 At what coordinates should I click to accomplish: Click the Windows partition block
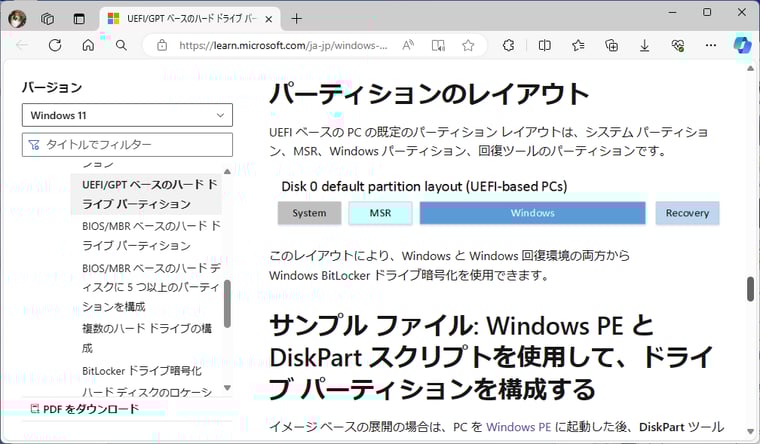533,213
